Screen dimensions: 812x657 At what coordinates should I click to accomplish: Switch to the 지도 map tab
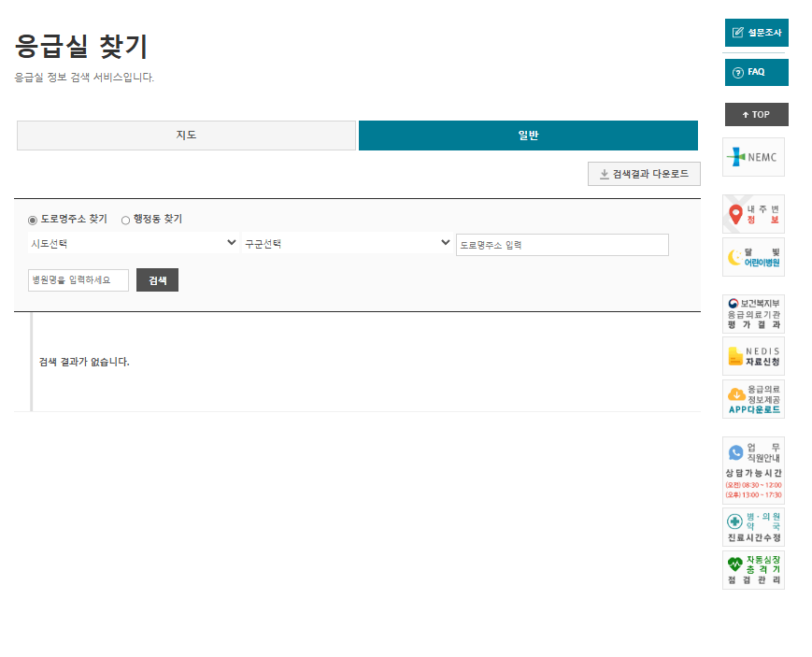[x=186, y=135]
